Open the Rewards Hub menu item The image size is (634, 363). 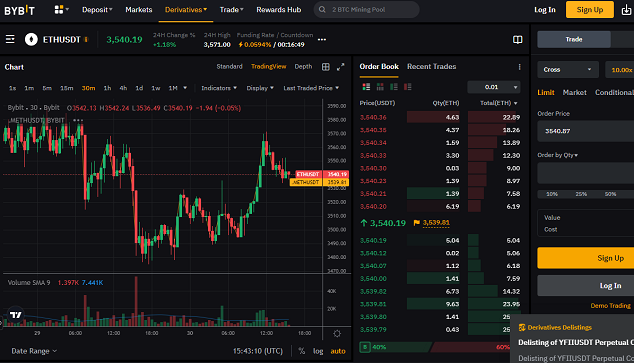tap(279, 10)
